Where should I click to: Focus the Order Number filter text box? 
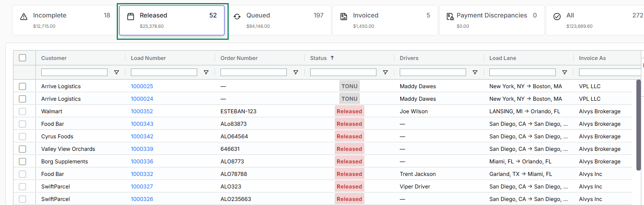pyautogui.click(x=254, y=72)
